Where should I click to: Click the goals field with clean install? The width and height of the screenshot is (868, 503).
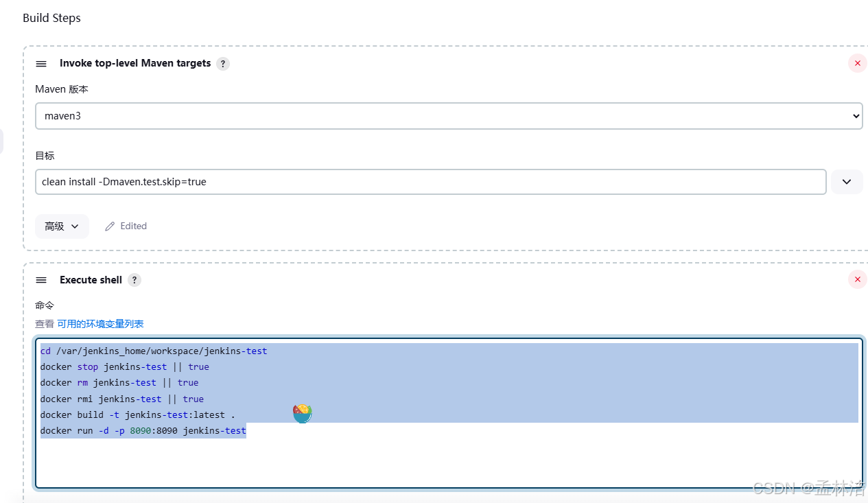[431, 182]
